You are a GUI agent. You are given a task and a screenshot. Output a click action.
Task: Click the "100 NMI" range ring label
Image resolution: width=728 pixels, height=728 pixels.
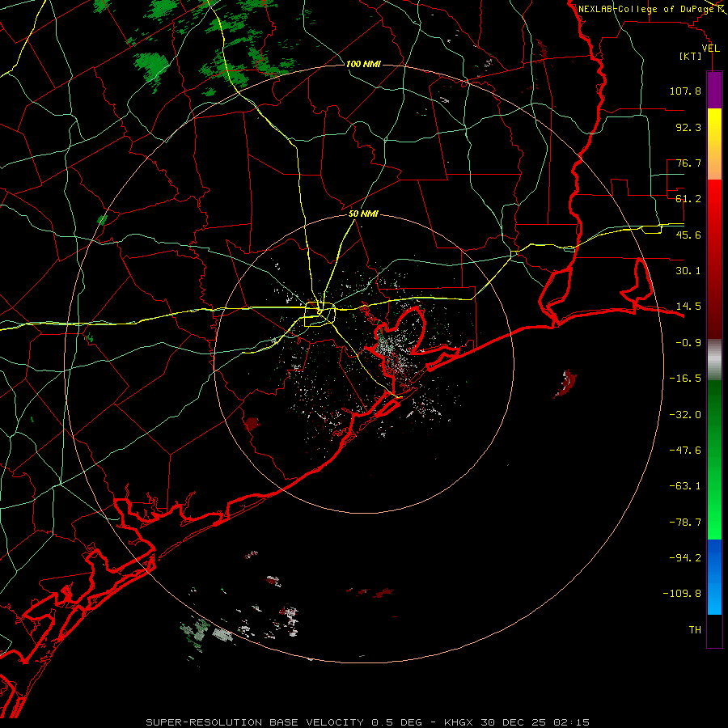click(x=363, y=64)
